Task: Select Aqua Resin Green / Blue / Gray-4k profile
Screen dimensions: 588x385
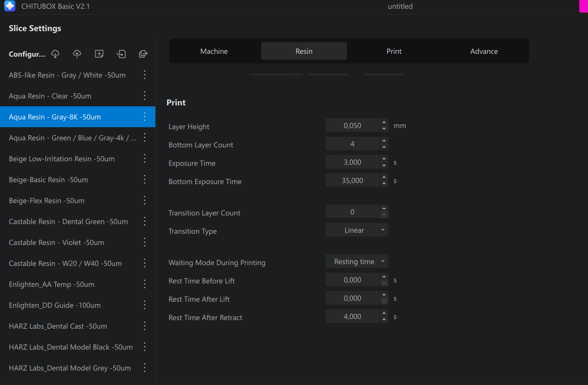Action: [x=77, y=138]
